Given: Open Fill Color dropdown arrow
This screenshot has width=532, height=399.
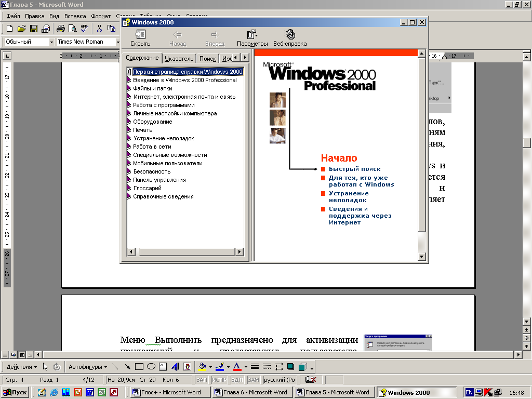Looking at the screenshot, I should tap(210, 367).
